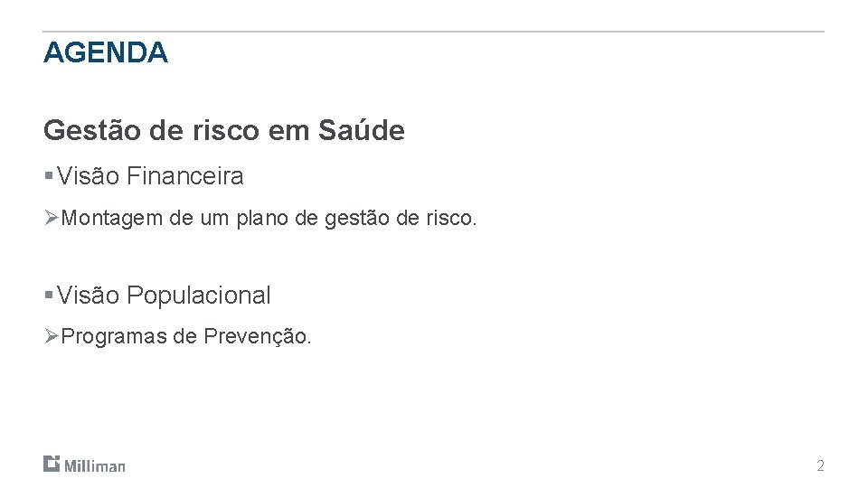
Task: Click the AGENDA slide title
Action: click(105, 52)
